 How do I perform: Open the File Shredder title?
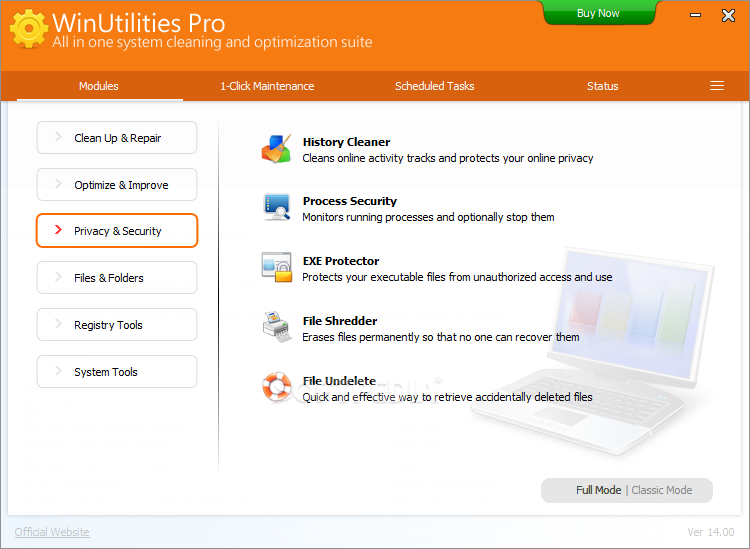(340, 321)
